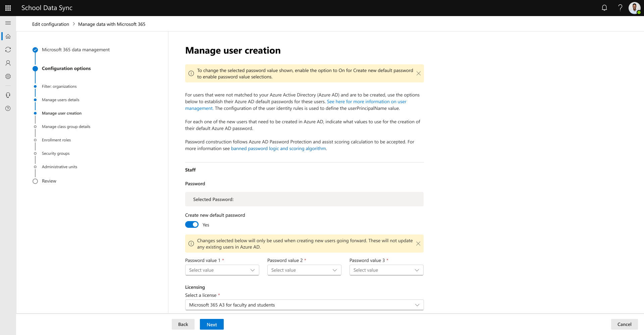Click the Next button
644x335 pixels.
coord(212,324)
